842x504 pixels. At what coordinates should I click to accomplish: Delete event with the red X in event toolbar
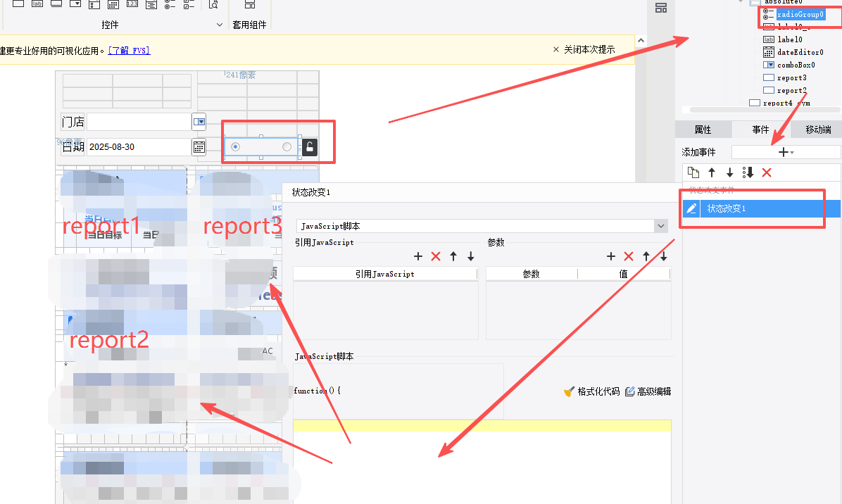click(x=767, y=172)
